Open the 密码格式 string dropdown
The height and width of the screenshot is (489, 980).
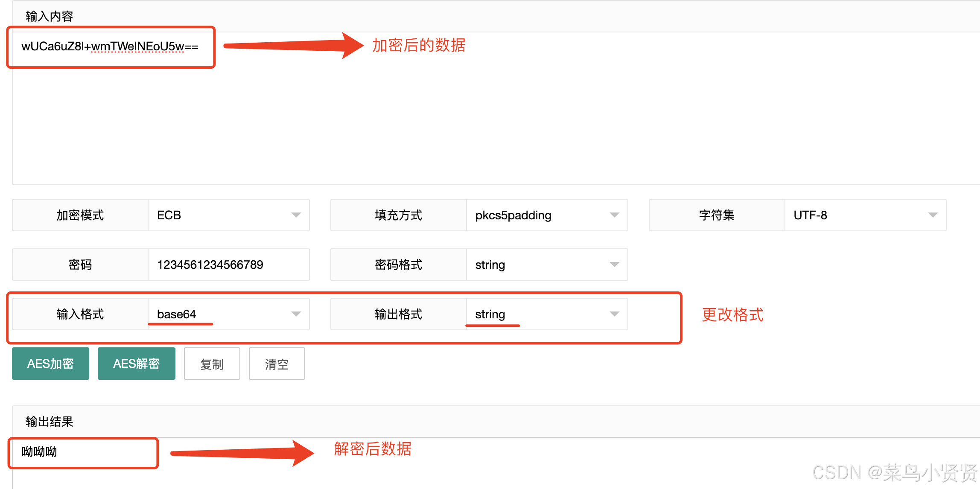[546, 265]
